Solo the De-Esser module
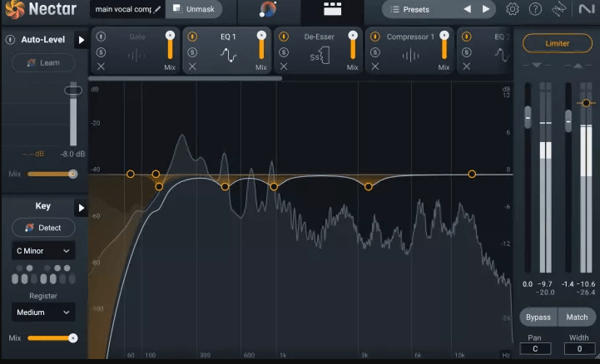This screenshot has height=364, width=600. coord(283,52)
